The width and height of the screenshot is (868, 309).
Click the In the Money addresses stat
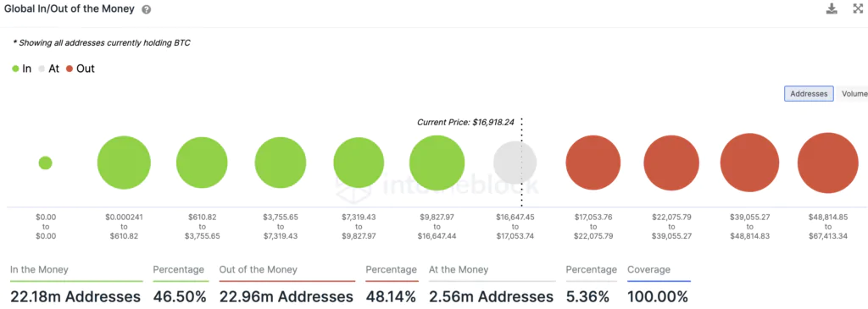(x=75, y=297)
